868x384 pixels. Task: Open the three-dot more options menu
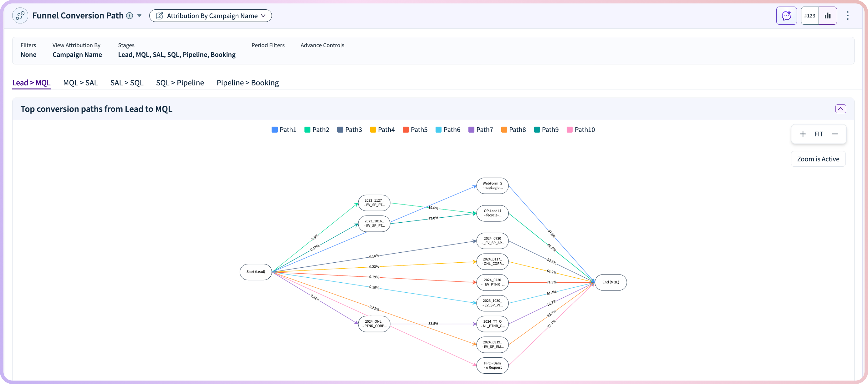tap(847, 16)
